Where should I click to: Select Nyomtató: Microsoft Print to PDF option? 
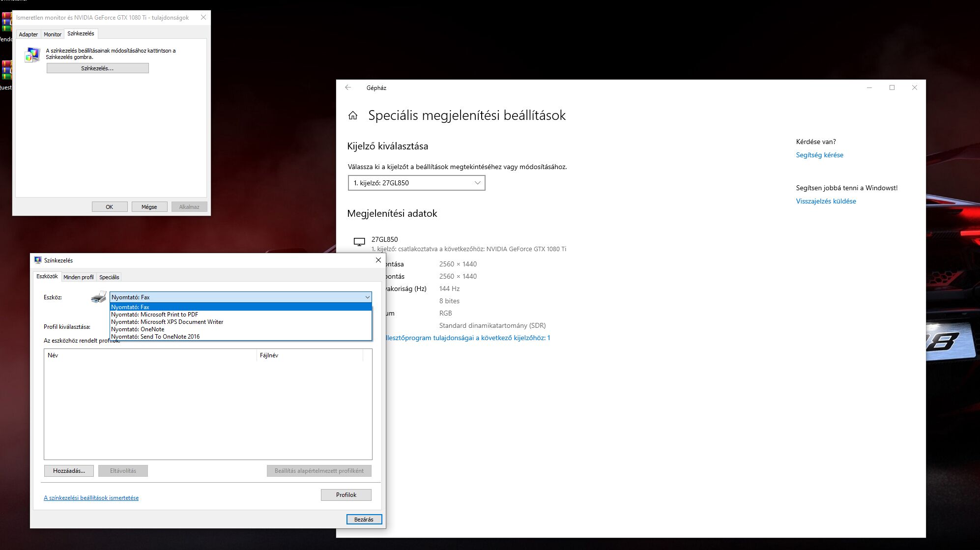154,315
